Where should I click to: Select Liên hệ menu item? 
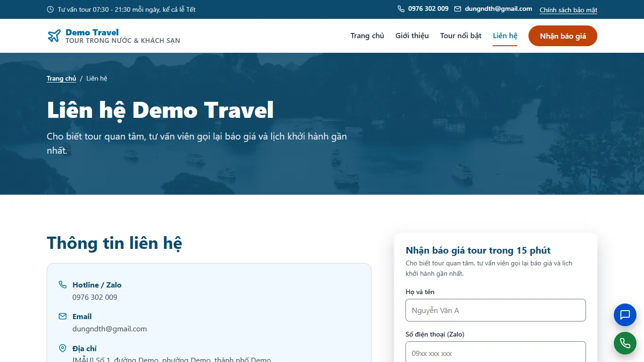(x=505, y=36)
